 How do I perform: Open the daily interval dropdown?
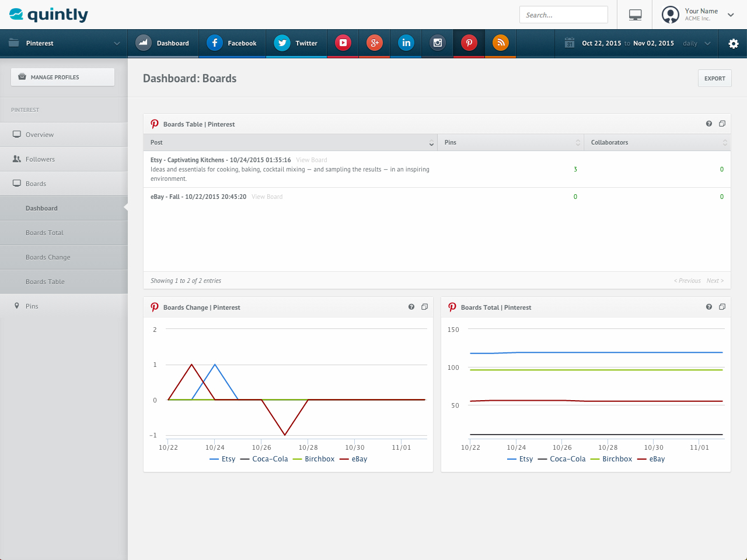(697, 43)
